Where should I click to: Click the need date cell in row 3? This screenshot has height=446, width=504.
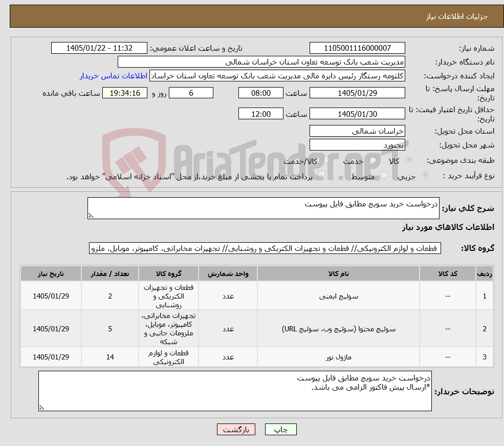(51, 357)
